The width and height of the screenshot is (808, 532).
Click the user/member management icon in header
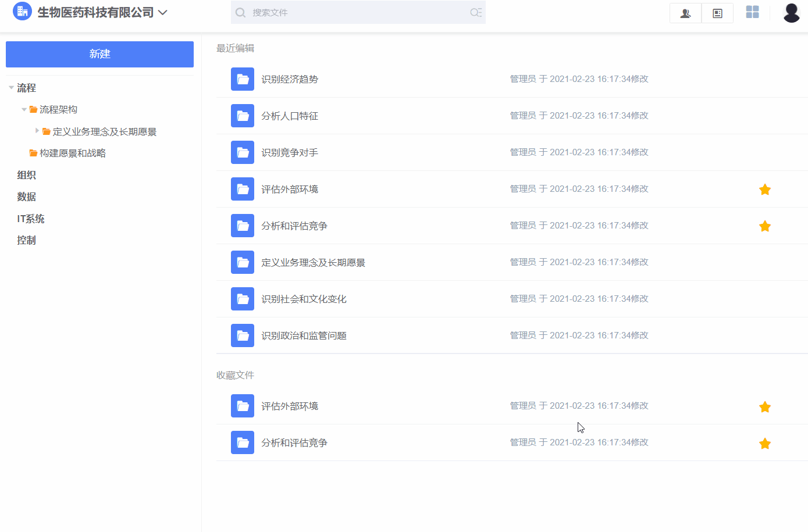[x=685, y=13]
